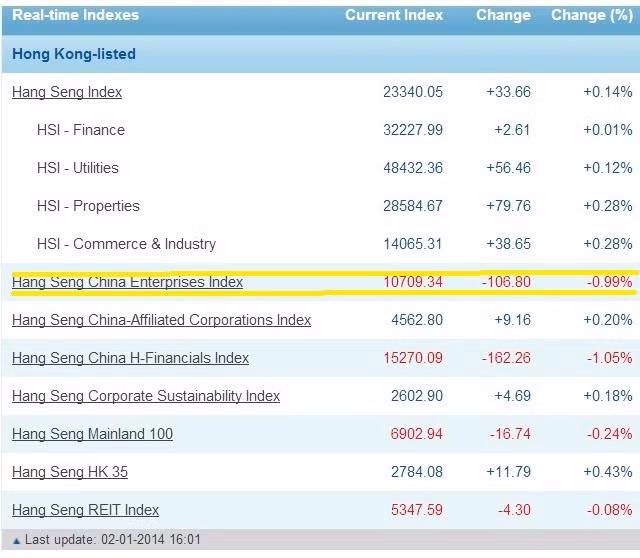640x558 pixels.
Task: Click the Hang Seng Index percent +0.14%
Action: coord(608,92)
